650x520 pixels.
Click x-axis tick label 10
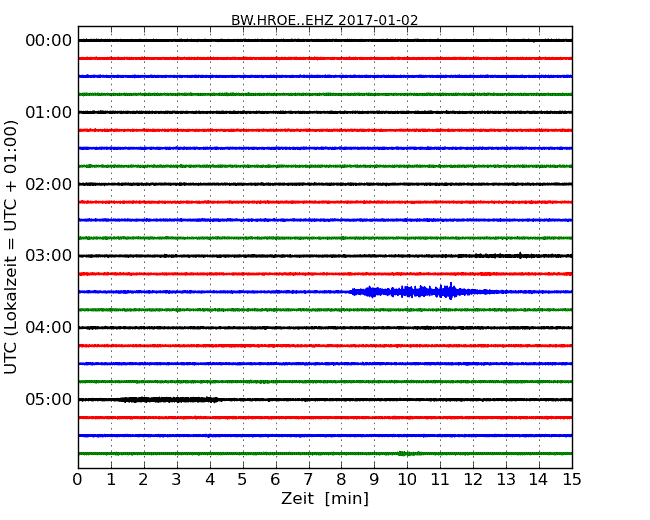[407, 480]
